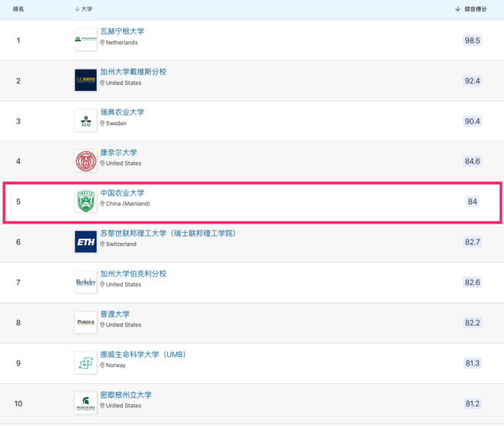Screen dimensions: 504x426
Task: Open the Purdue logo thumbnail
Action: 86,323
